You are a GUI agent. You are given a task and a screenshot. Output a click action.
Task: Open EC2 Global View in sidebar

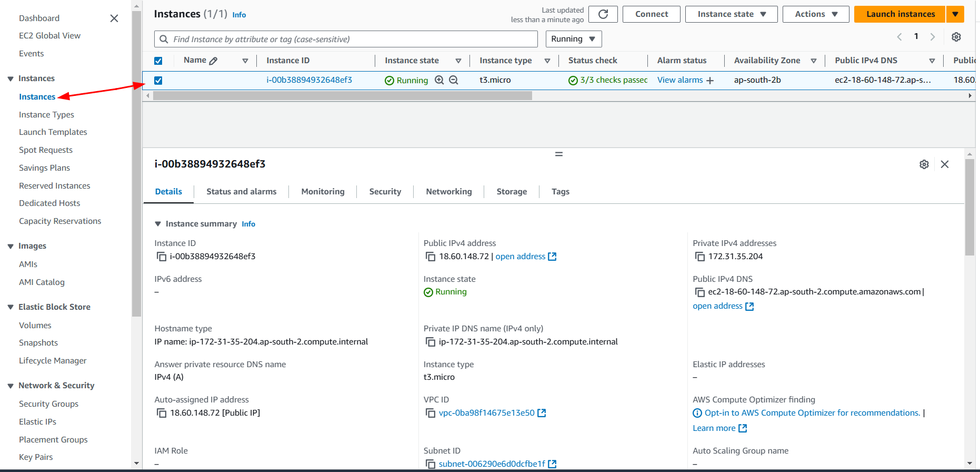49,36
